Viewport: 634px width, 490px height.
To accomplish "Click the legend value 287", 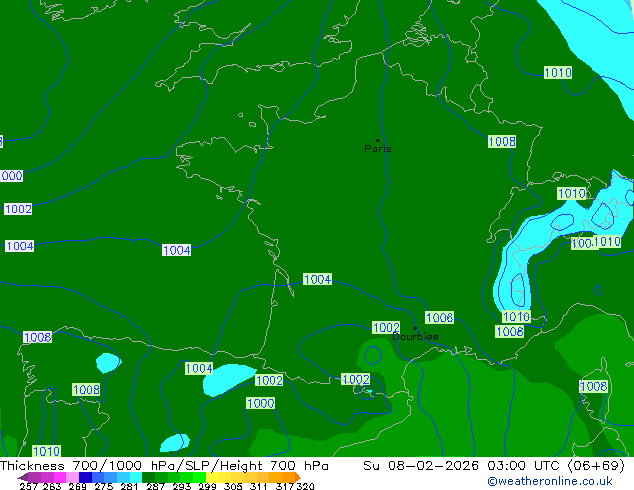I will tap(155, 486).
